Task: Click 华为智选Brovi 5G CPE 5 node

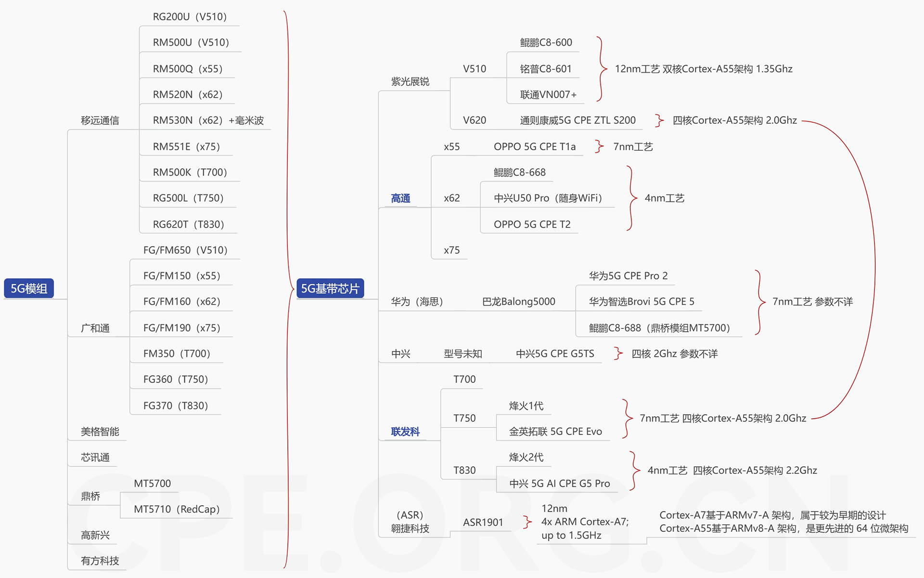Action: (642, 302)
